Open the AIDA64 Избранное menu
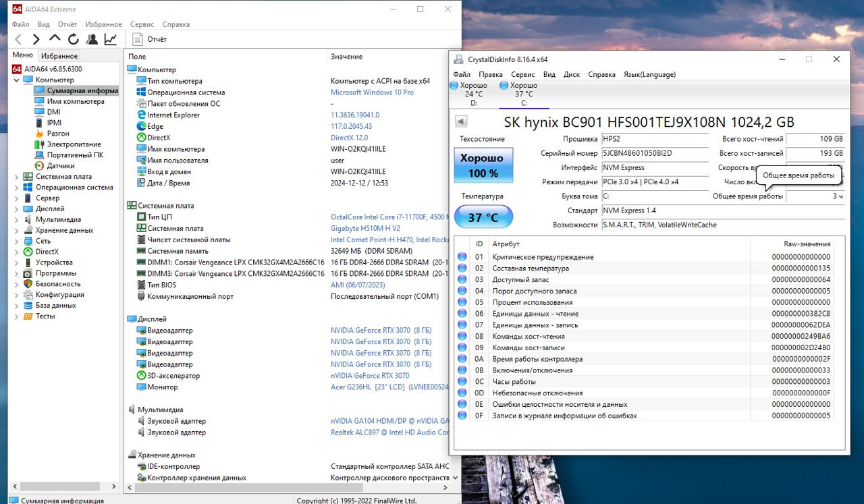The width and height of the screenshot is (864, 504). pyautogui.click(x=103, y=24)
